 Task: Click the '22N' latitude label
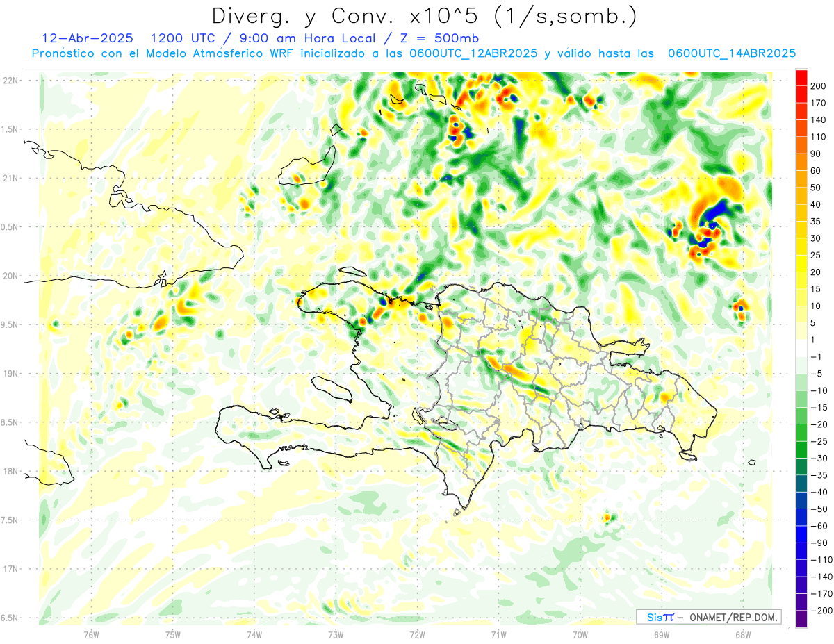click(x=10, y=80)
